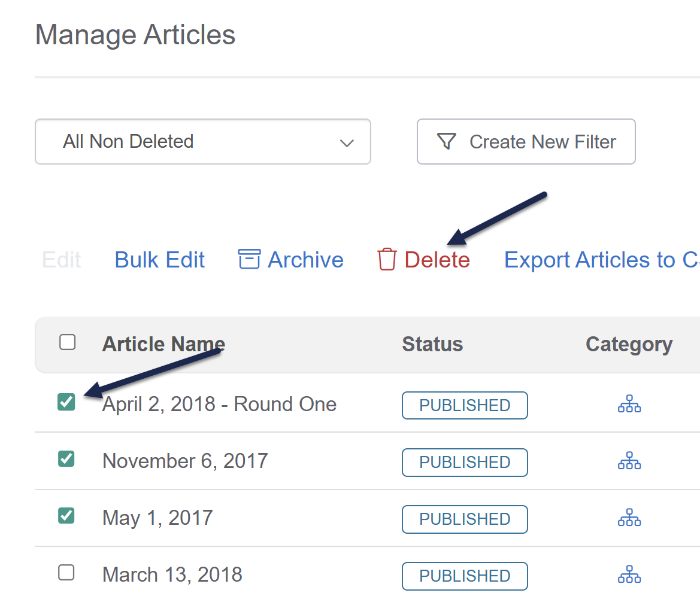Toggle the select-all checkbox in table header
This screenshot has width=700, height=602.
[68, 342]
